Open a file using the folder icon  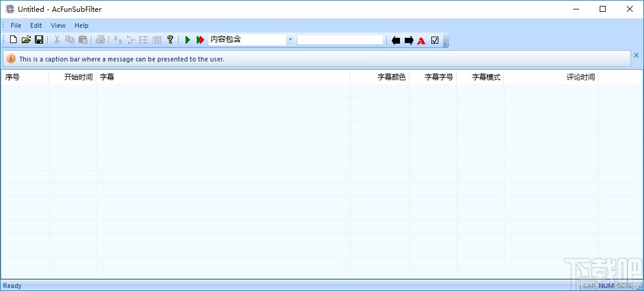click(26, 40)
